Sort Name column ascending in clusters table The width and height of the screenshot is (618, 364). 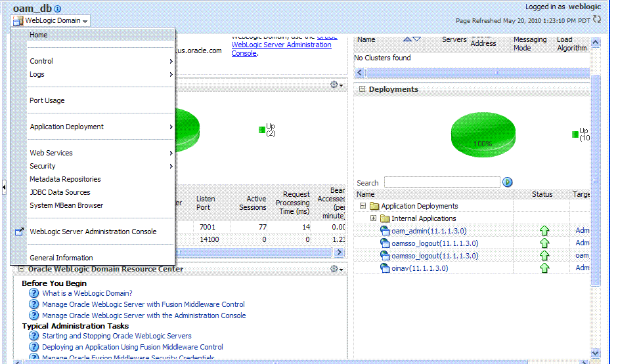click(x=408, y=39)
